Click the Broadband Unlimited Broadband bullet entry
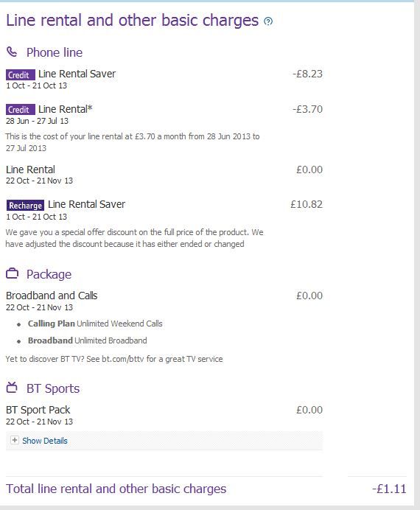The image size is (420, 510). pos(87,340)
